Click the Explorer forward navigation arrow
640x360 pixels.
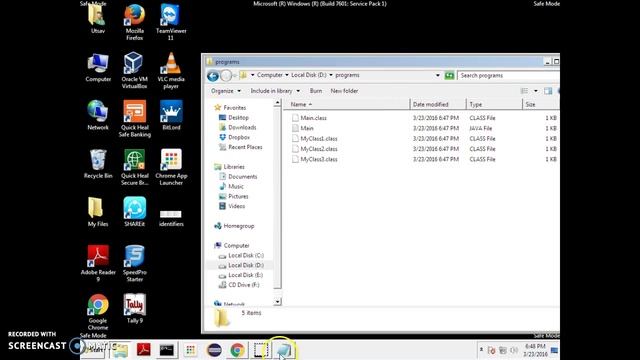[x=226, y=76]
